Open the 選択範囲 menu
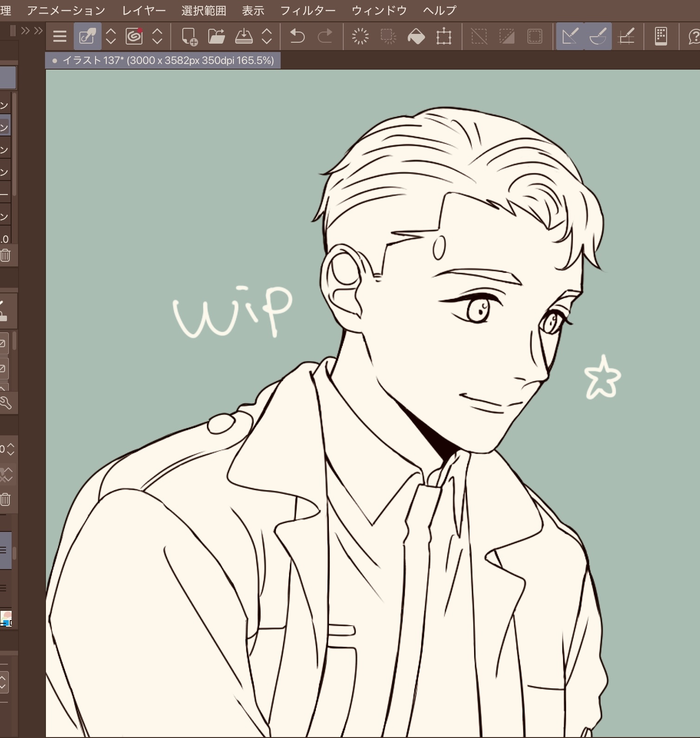 coord(204,10)
